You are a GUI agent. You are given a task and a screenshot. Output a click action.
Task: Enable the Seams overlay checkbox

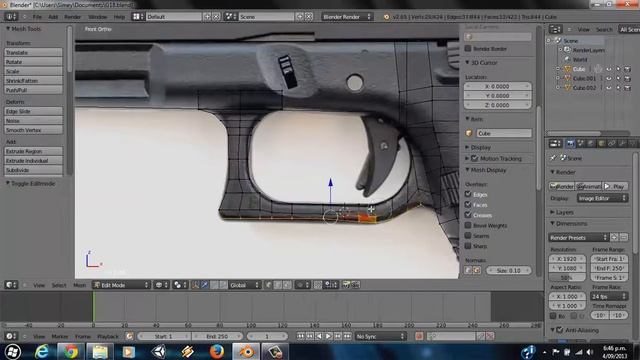(x=468, y=236)
